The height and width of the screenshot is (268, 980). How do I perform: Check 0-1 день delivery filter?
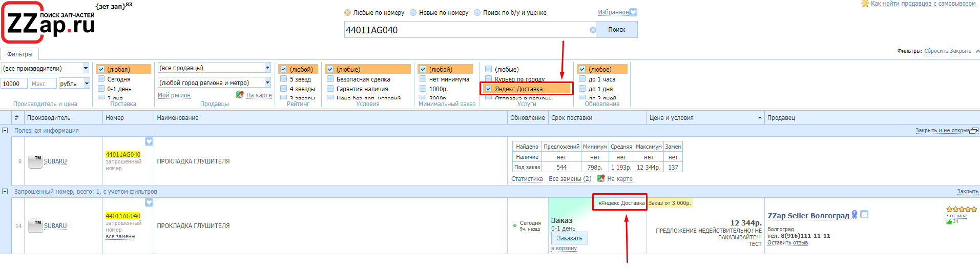coord(101,89)
